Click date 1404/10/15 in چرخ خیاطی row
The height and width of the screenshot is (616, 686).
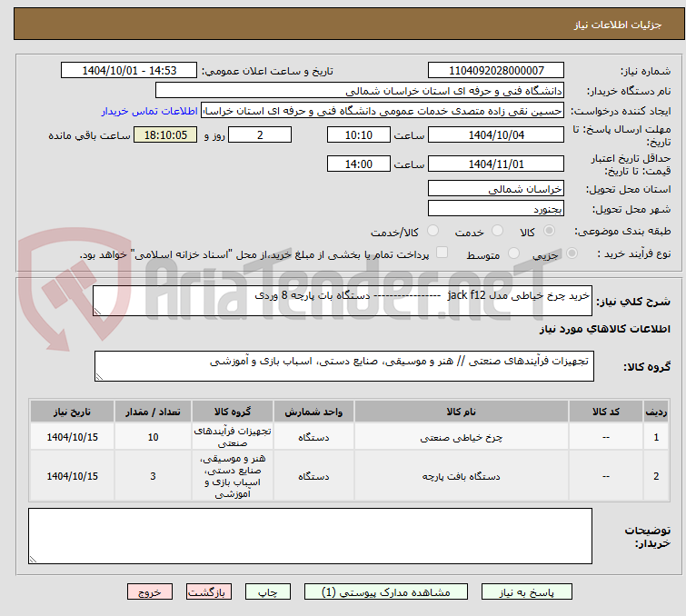(72, 437)
